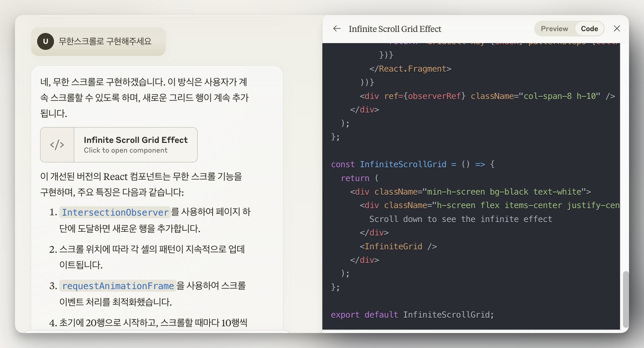This screenshot has height=348, width=644.
Task: Click the Scroll down to see the infinite effect line
Action: [461, 219]
